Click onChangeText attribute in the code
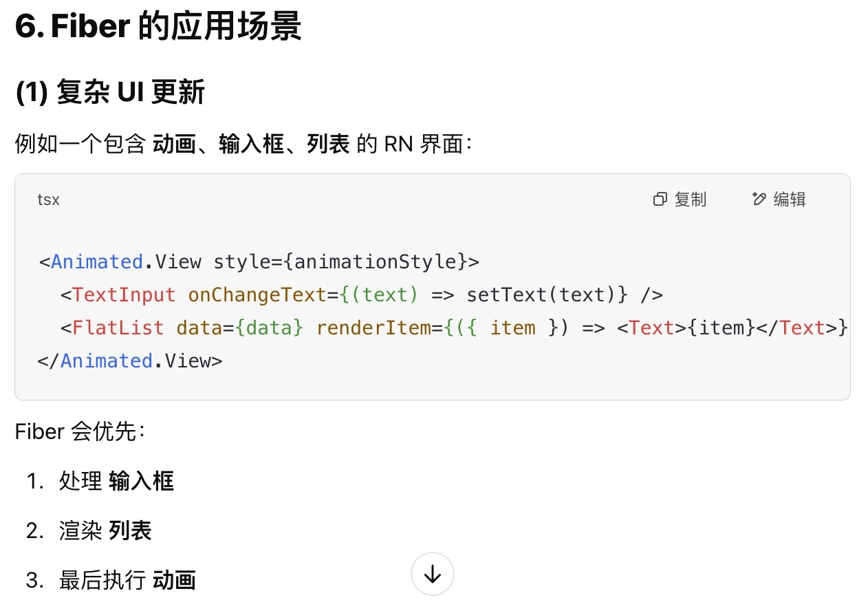This screenshot has height=600, width=868. (257, 294)
